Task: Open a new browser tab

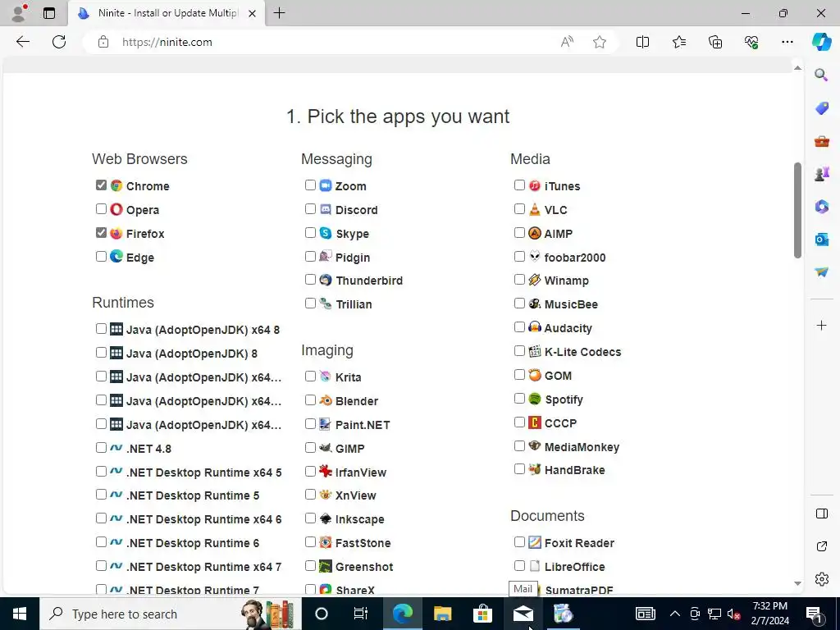Action: click(279, 13)
